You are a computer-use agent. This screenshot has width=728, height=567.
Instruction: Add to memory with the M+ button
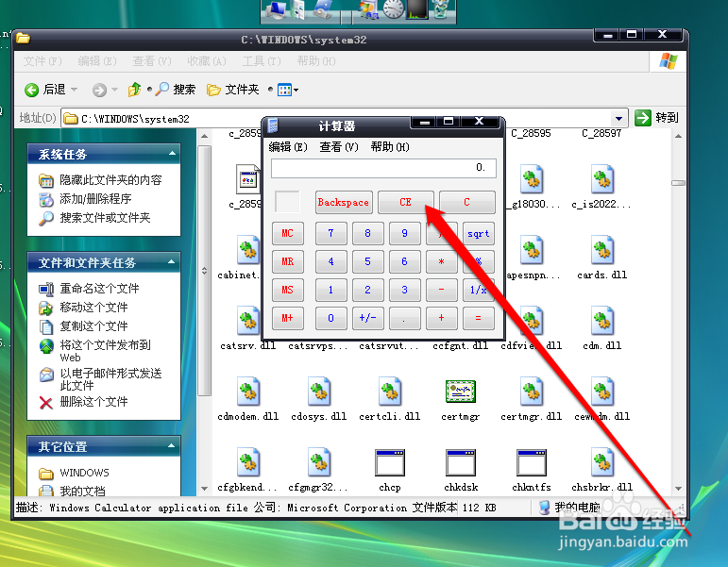(287, 318)
